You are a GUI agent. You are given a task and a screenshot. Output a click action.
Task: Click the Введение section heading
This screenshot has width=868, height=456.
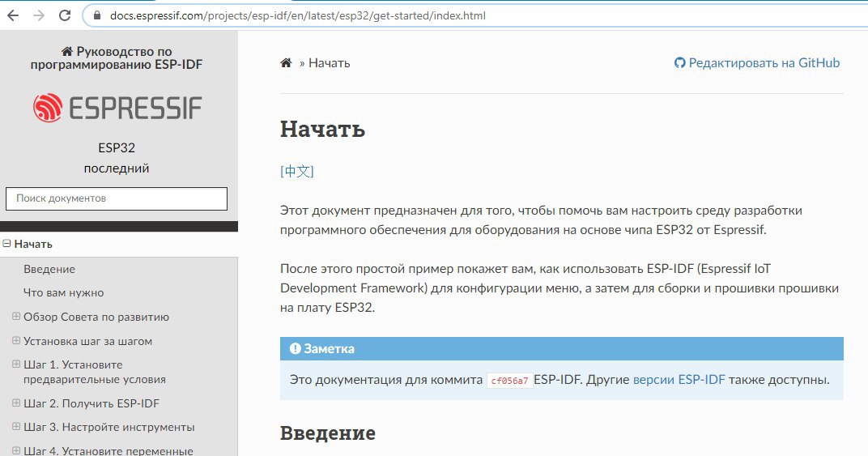[328, 433]
